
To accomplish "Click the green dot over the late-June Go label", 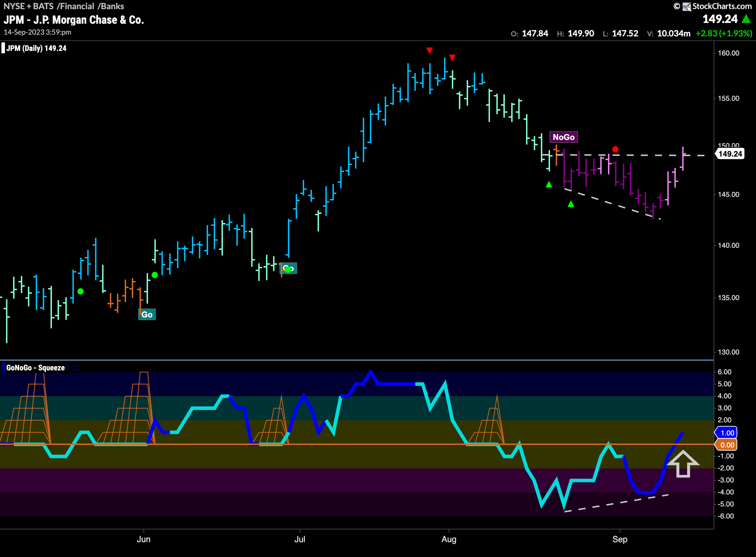I will pyautogui.click(x=288, y=270).
